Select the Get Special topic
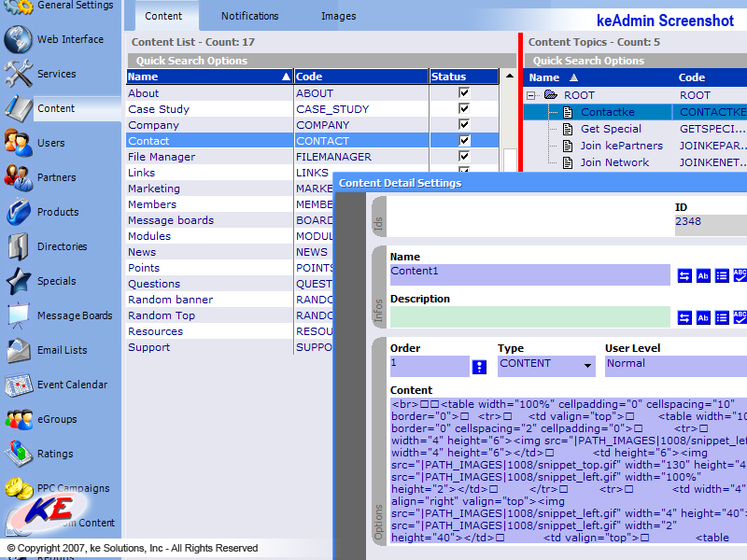This screenshot has height=560, width=747. [x=611, y=129]
